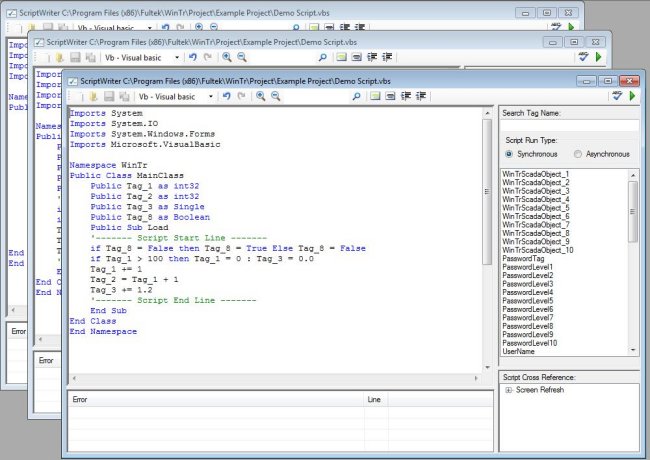The width and height of the screenshot is (650, 460).
Task: Click the Search Tag Name input field
Action: (x=569, y=127)
